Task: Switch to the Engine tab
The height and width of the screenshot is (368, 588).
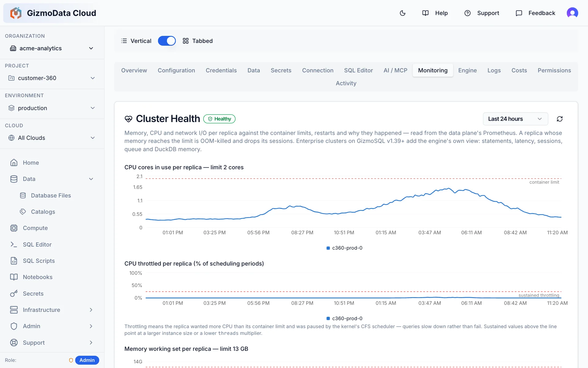Action: coord(467,70)
